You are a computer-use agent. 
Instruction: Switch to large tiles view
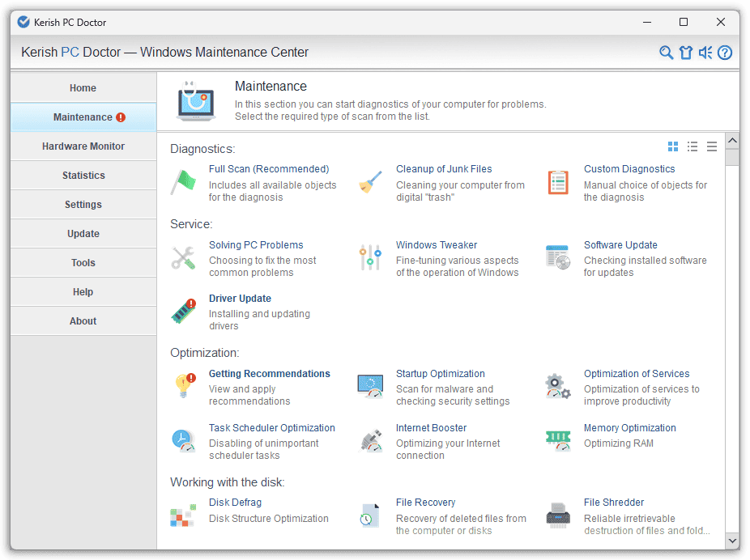tap(673, 146)
